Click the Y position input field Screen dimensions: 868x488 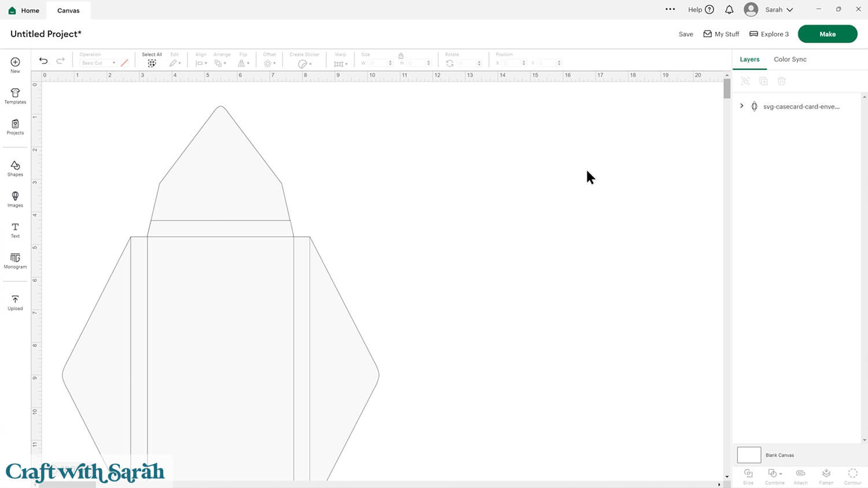(x=550, y=63)
